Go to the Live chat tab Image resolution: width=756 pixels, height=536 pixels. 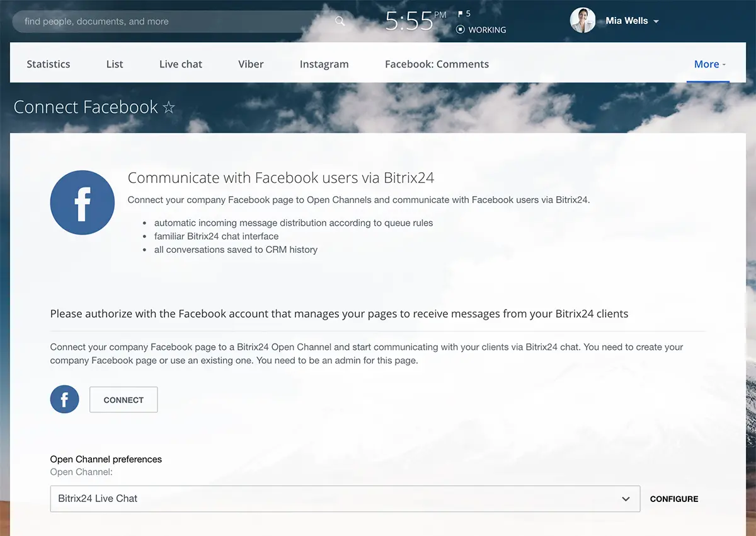pos(181,64)
